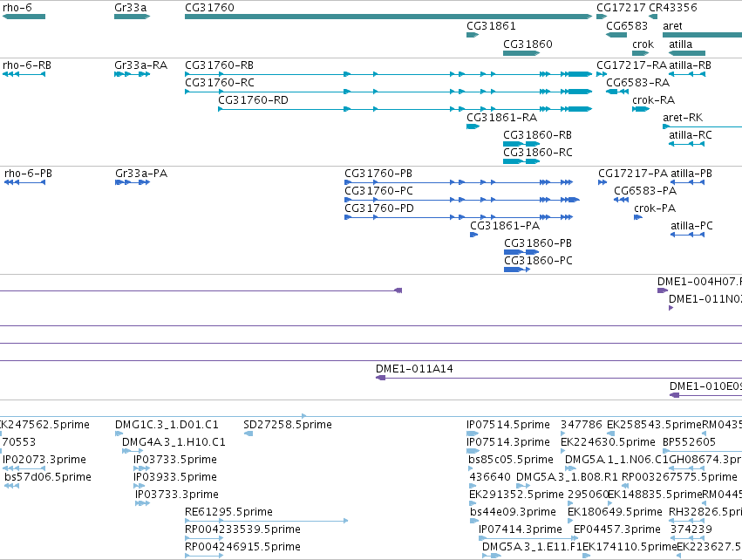The image size is (742, 560).
Task: Click EST IP03733.3prime
Action: (177, 495)
